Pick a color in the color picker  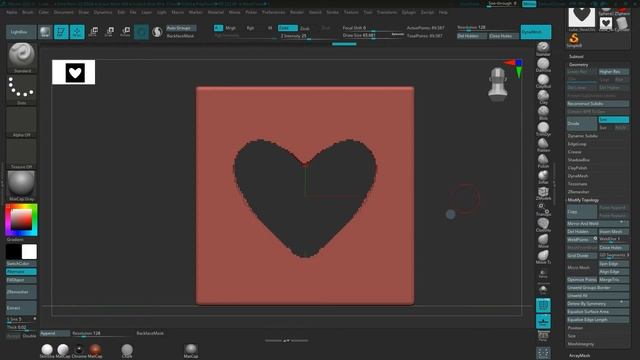pyautogui.click(x=21, y=220)
